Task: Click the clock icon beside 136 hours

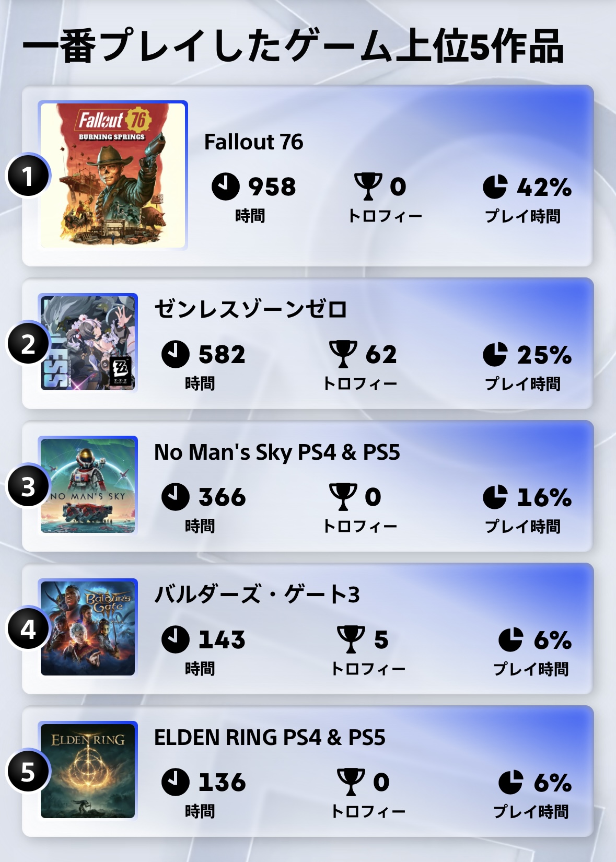Action: click(176, 782)
